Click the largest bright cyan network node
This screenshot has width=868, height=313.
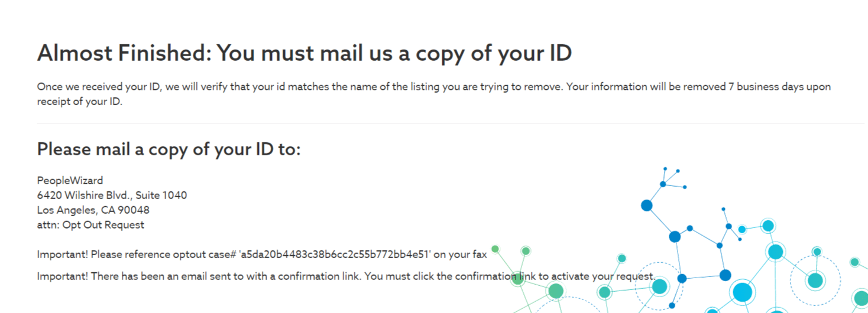click(x=743, y=292)
